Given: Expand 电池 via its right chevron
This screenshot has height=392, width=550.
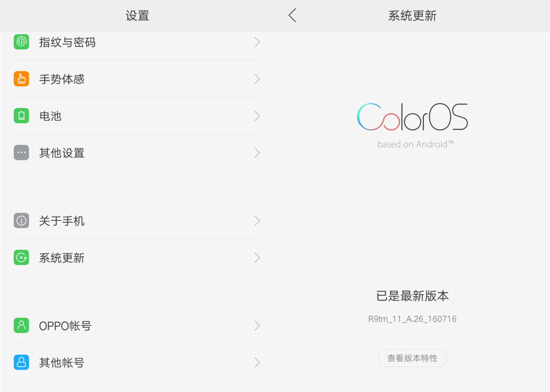Looking at the screenshot, I should (x=257, y=116).
